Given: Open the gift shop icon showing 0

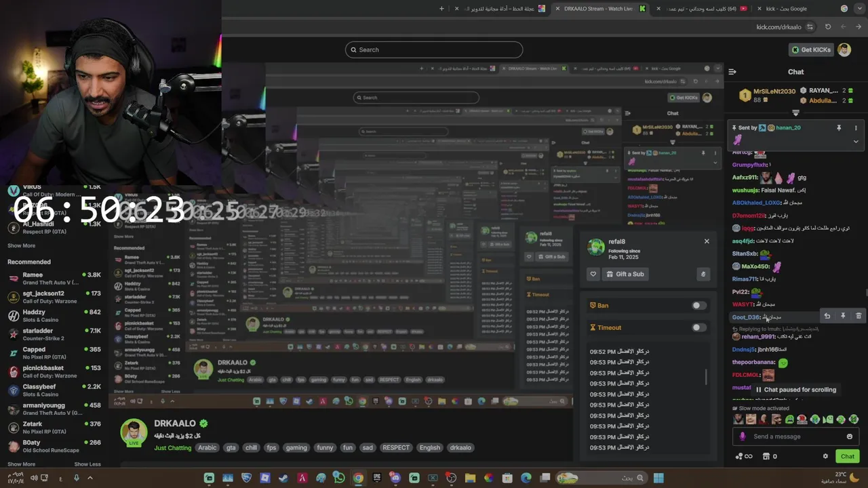Looking at the screenshot, I should point(770,456).
